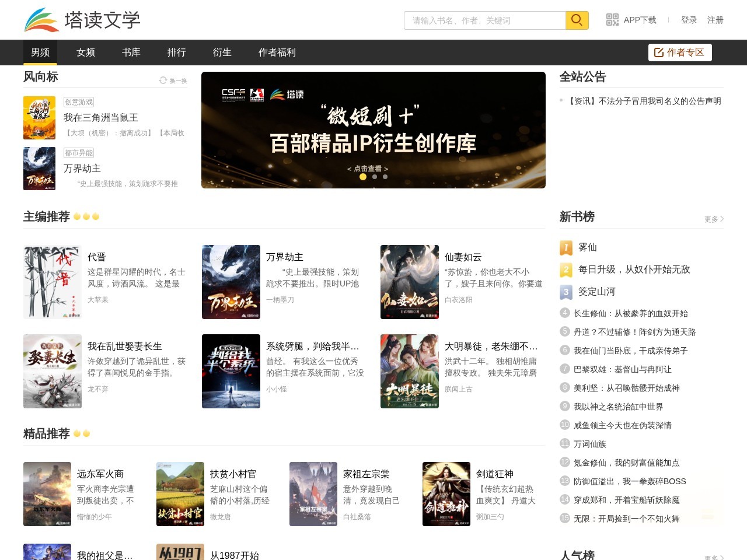Open the 远东军火商 cover image
The height and width of the screenshot is (560, 747).
(47, 494)
